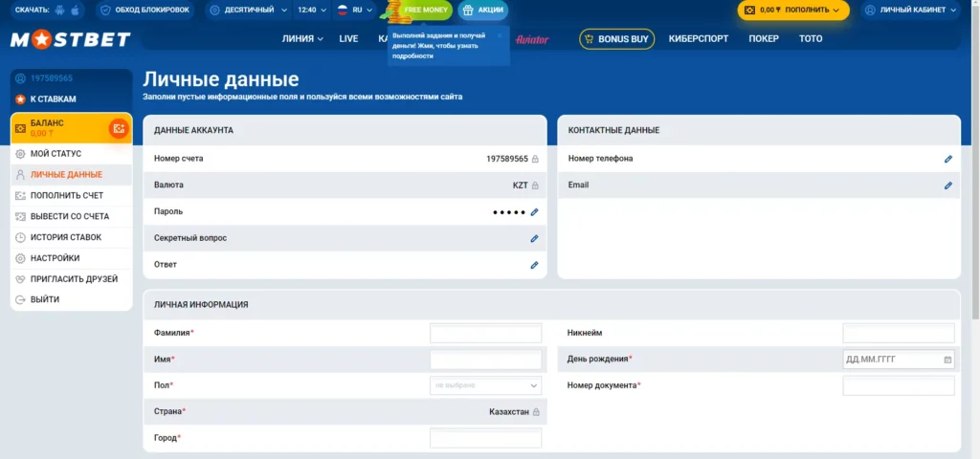Viewport: 980px width, 459px height.
Task: Open the ТОТО section
Action: (811, 38)
